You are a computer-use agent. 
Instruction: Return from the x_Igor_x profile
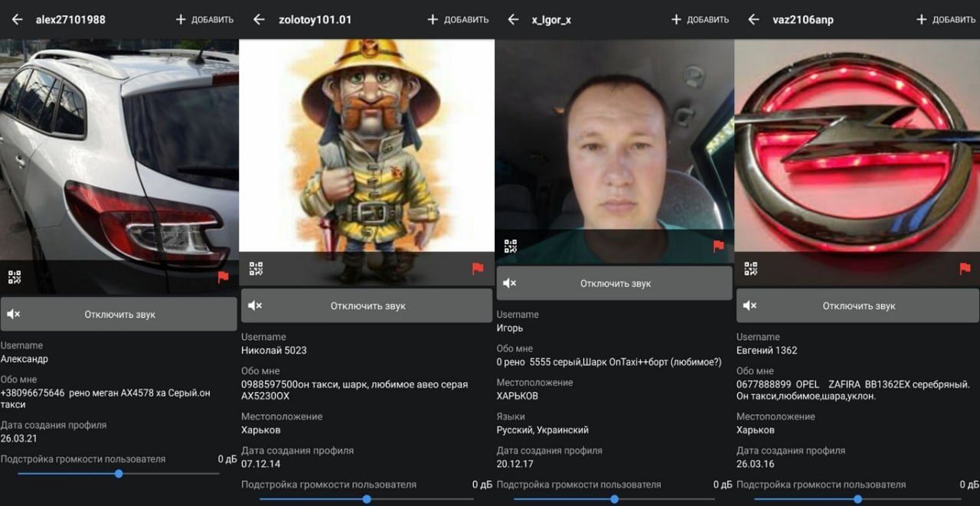(x=513, y=20)
